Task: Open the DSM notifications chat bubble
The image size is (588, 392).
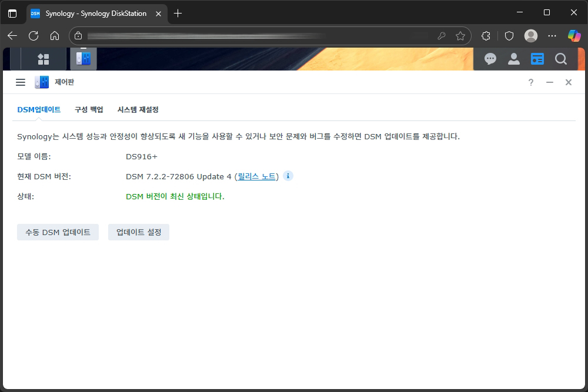Action: click(490, 59)
